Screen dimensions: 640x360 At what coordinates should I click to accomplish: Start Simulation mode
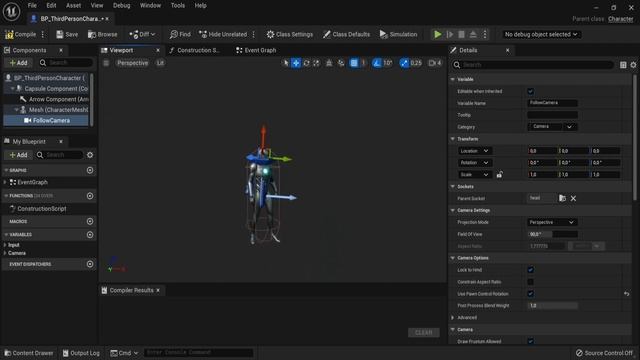pos(398,35)
